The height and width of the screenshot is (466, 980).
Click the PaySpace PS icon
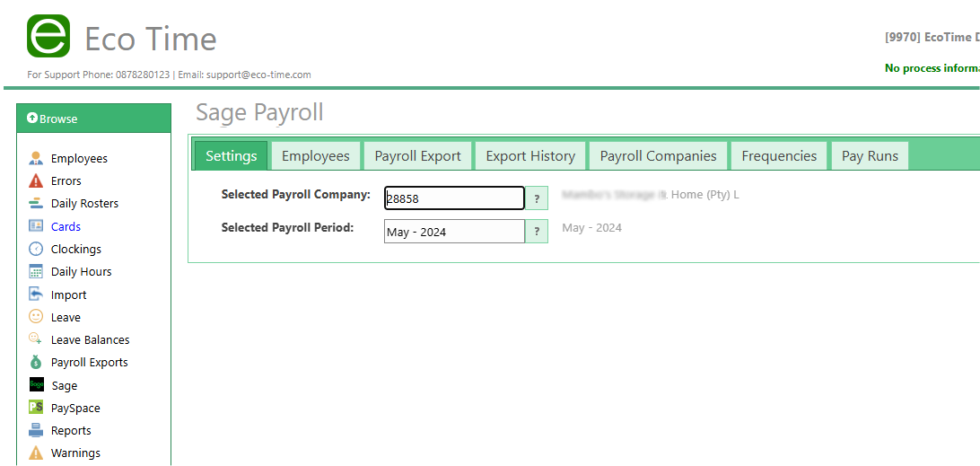point(36,408)
